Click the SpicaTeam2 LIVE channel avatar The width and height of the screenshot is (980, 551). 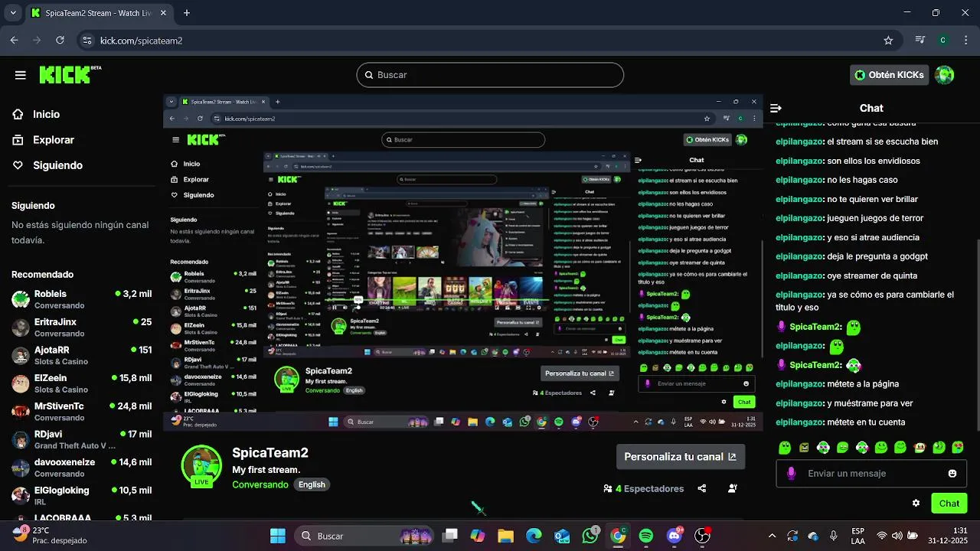coord(201,466)
